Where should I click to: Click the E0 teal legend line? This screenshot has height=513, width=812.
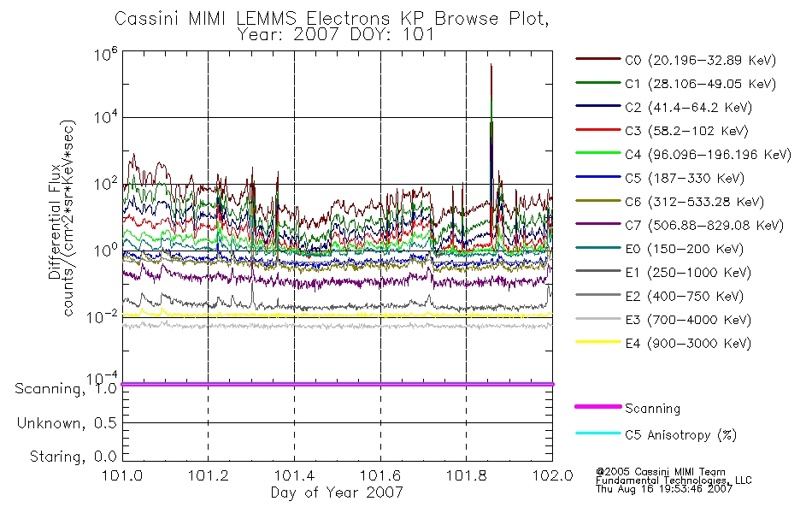point(598,248)
